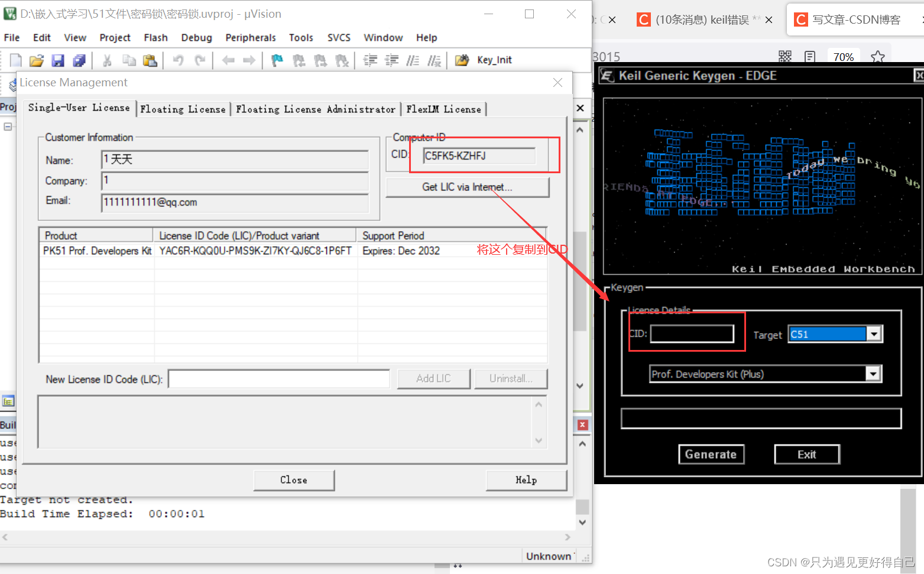Image resolution: width=924 pixels, height=574 pixels.
Task: Click the unindent selection icon
Action: (391, 60)
